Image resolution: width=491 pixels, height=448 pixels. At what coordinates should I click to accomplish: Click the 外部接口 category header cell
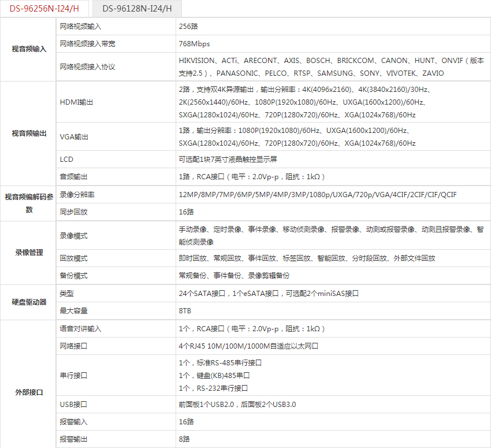click(29, 392)
